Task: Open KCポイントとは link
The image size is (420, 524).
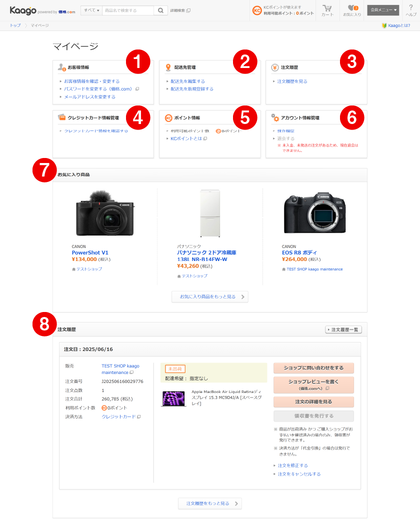Action: point(186,138)
